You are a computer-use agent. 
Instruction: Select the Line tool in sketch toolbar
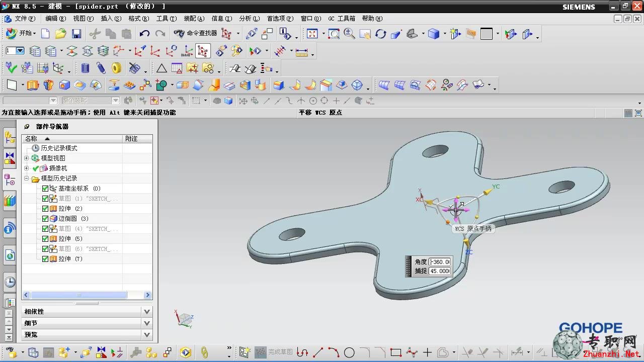(318, 352)
